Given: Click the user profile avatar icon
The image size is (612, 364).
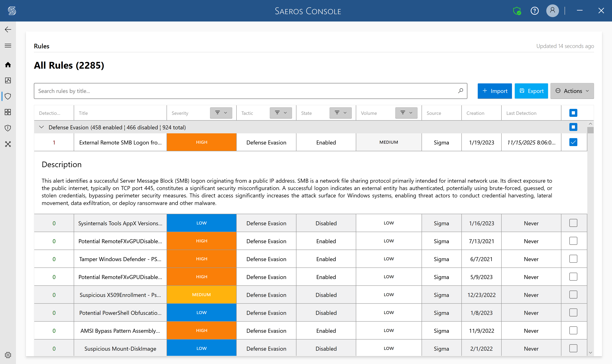Looking at the screenshot, I should (552, 11).
